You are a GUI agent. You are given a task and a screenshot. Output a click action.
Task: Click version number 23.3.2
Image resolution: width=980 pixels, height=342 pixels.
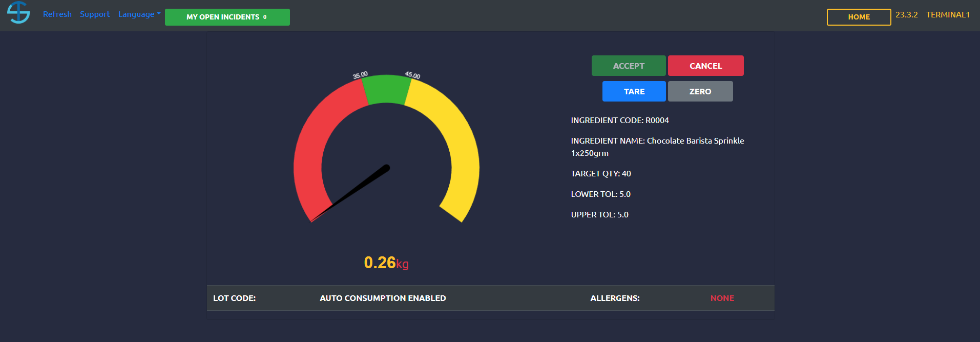pos(907,15)
